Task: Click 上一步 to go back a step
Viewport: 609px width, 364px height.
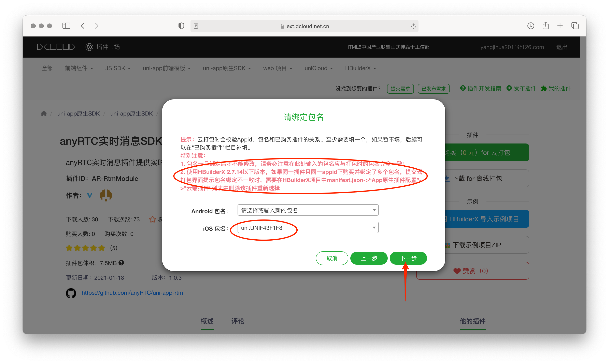Action: (369, 258)
